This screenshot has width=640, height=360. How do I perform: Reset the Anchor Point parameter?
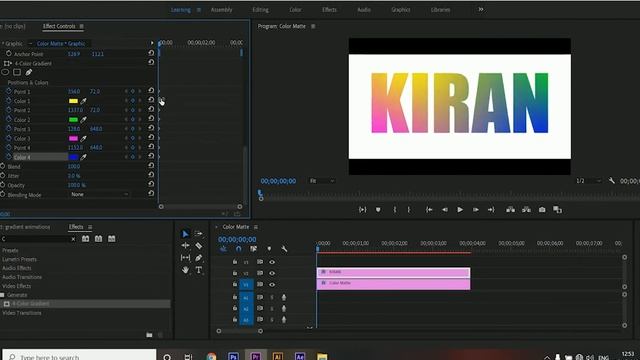[x=151, y=53]
